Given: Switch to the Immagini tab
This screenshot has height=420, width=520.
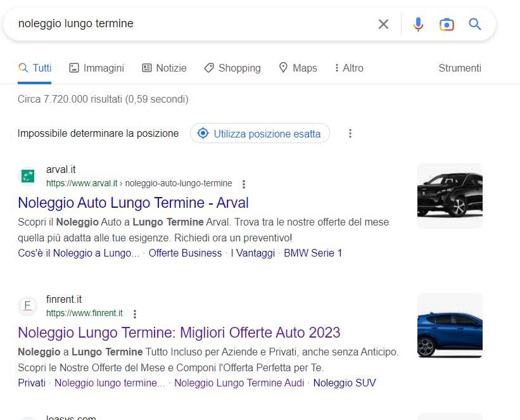Looking at the screenshot, I should pos(96,68).
